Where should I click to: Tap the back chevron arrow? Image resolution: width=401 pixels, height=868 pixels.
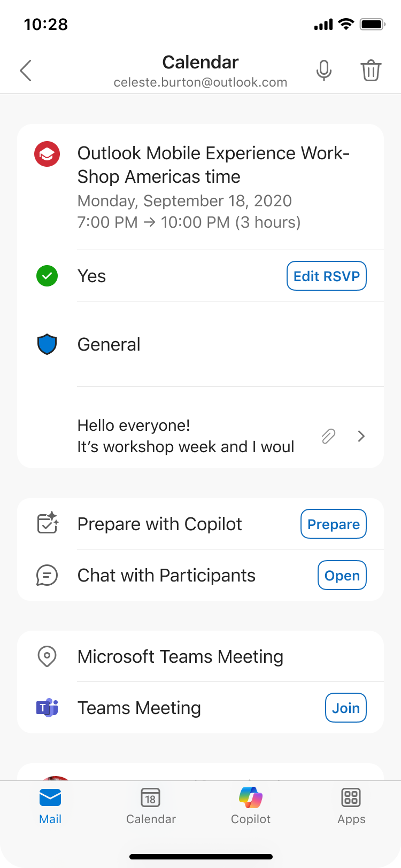pyautogui.click(x=26, y=71)
